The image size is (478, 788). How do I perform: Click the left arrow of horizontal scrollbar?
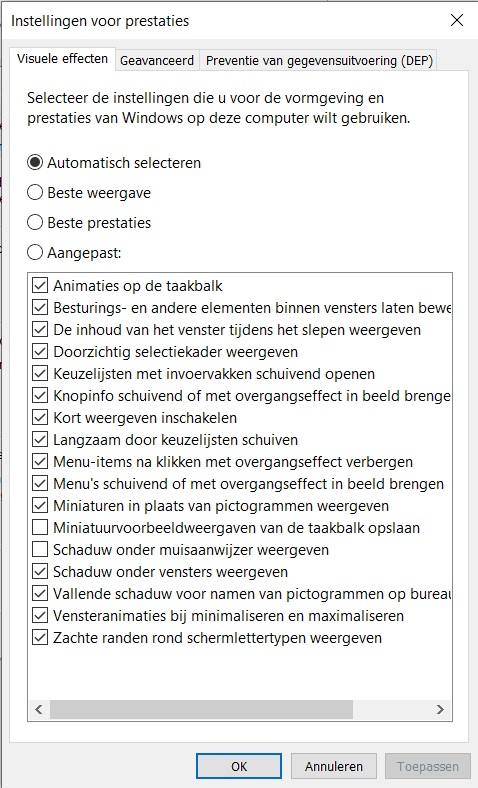click(39, 710)
